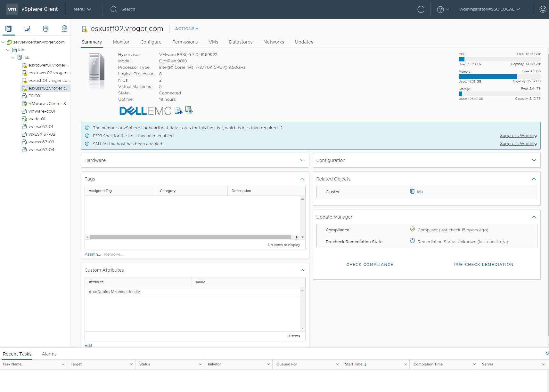Open the help question mark menu
The width and height of the screenshot is (549, 392).
click(x=443, y=9)
